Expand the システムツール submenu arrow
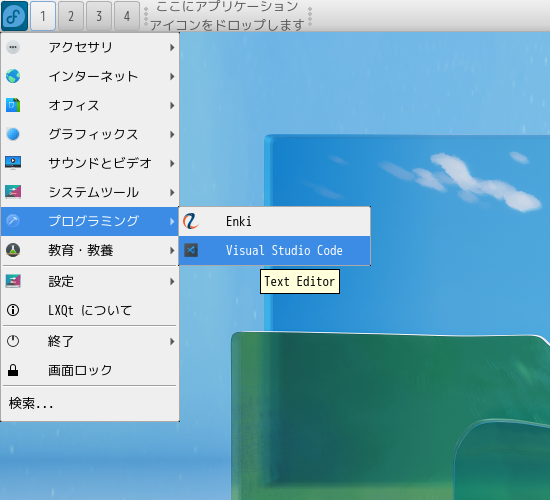Viewport: 550px width, 500px height. (172, 192)
